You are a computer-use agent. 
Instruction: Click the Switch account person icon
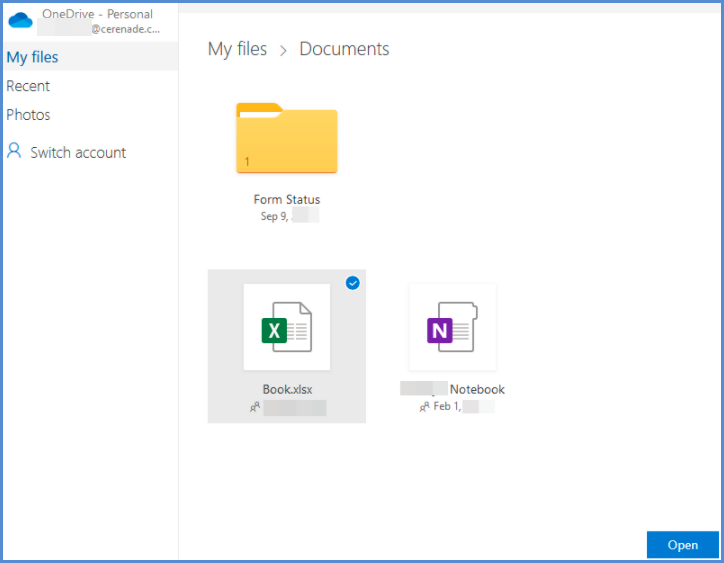pos(14,152)
